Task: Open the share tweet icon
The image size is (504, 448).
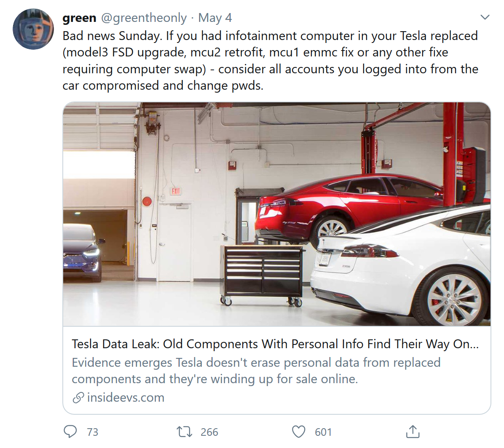Action: 413,432
